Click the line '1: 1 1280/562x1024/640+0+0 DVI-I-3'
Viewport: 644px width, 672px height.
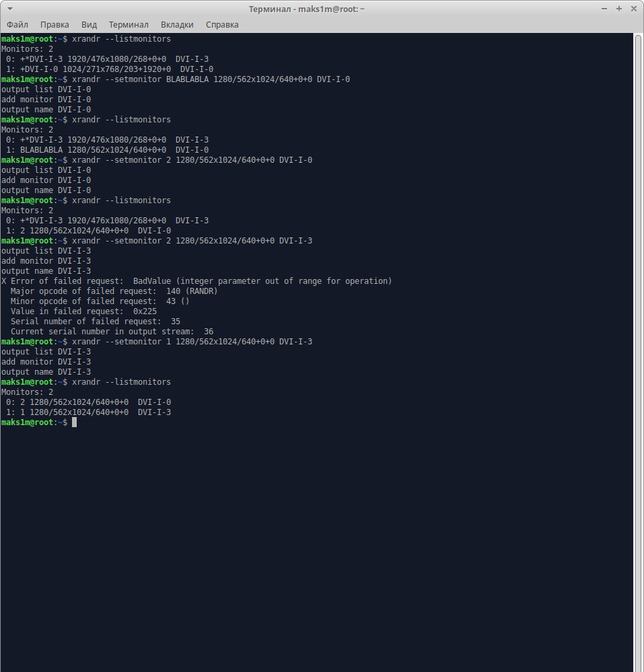click(x=88, y=412)
